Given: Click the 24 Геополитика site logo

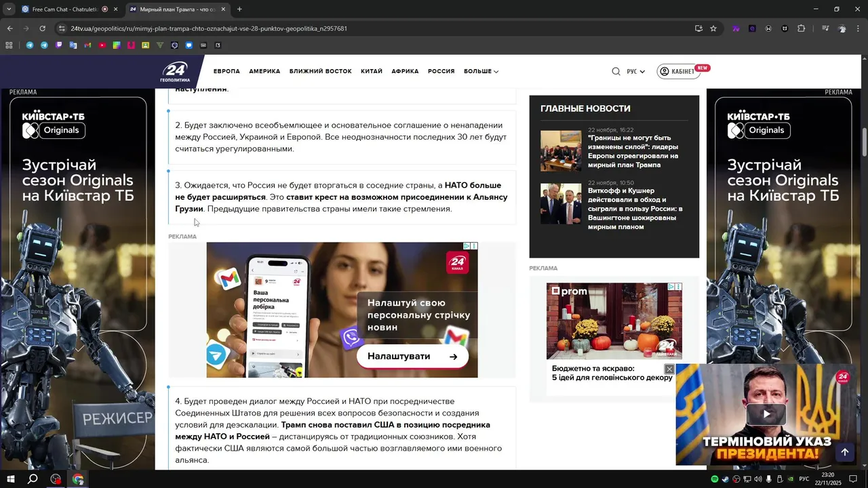Looking at the screenshot, I should pos(175,72).
